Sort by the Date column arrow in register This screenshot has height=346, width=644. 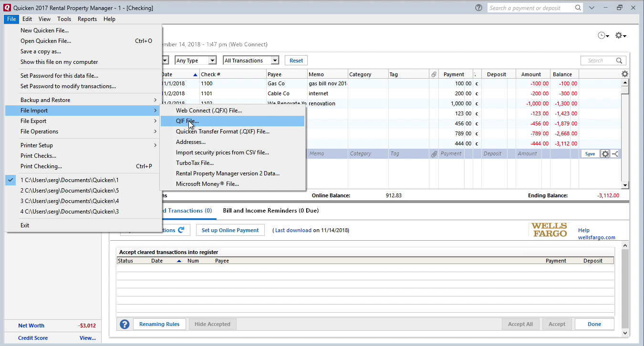(x=195, y=75)
